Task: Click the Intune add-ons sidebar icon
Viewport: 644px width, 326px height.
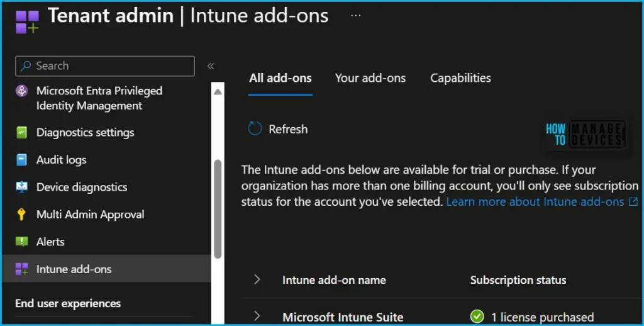Action: (x=21, y=269)
